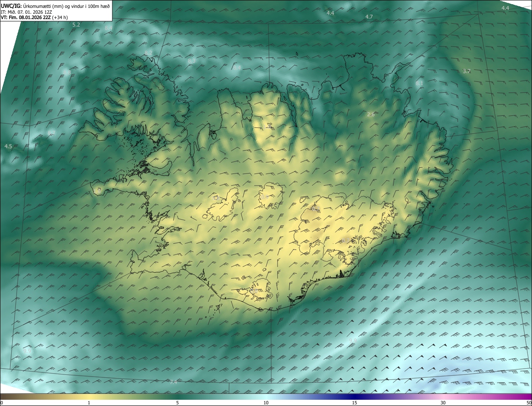Click the 5.2 value label on the map
Viewport: 532px width, 406px height.
[76, 25]
